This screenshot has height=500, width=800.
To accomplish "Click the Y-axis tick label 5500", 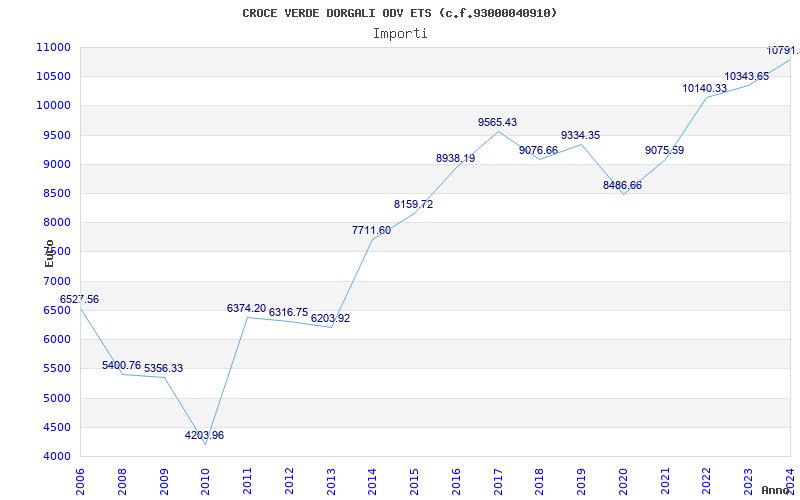I will pos(56,368).
